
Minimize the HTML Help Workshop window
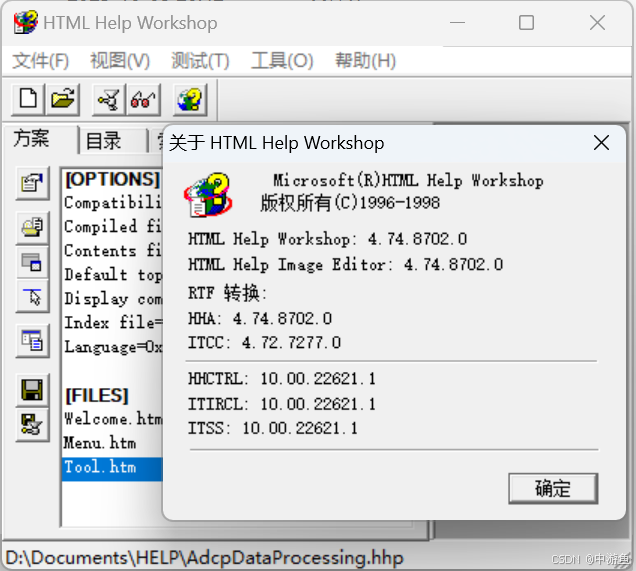pyautogui.click(x=457, y=23)
